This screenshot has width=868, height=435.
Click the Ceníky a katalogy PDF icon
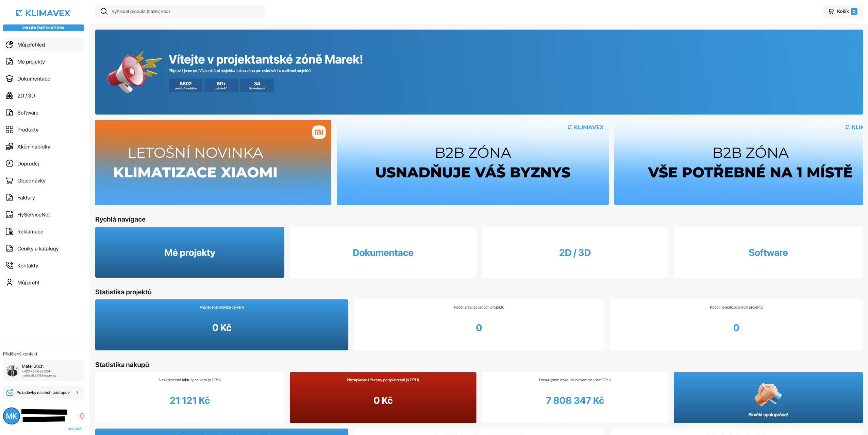pyautogui.click(x=10, y=248)
